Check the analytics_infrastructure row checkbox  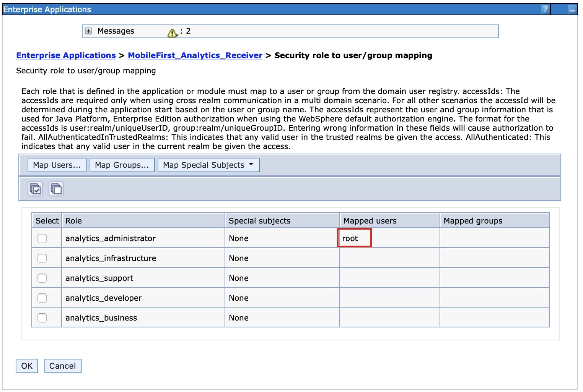42,258
